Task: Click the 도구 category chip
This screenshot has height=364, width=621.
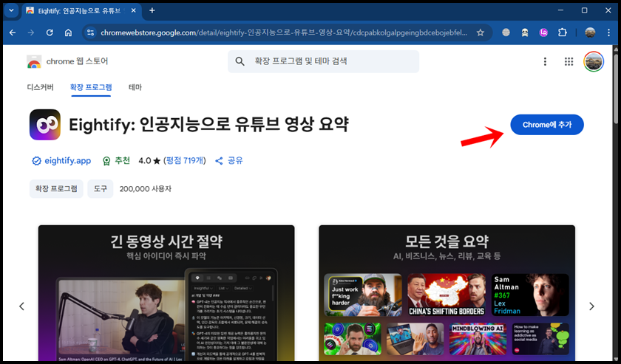Action: pos(101,189)
